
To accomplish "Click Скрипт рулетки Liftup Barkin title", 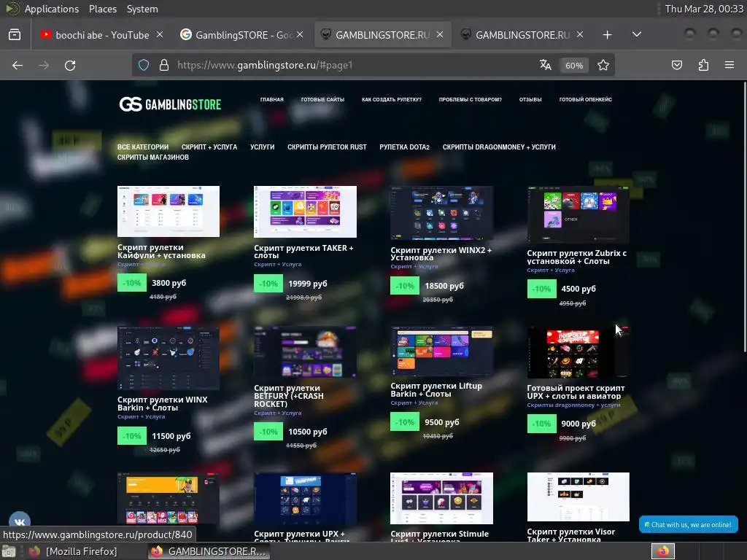I will 436,389.
